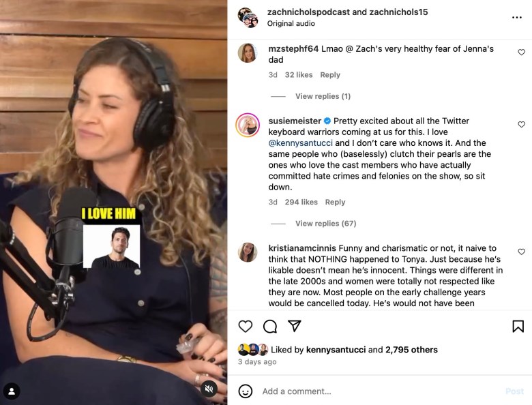Focus the Add a comment field

[x=380, y=391]
